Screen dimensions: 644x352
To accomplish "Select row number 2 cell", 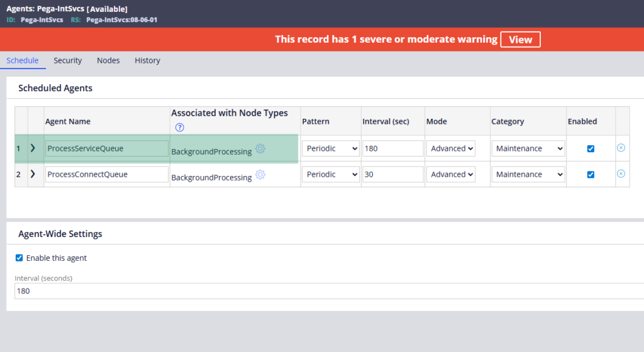I will pyautogui.click(x=21, y=174).
